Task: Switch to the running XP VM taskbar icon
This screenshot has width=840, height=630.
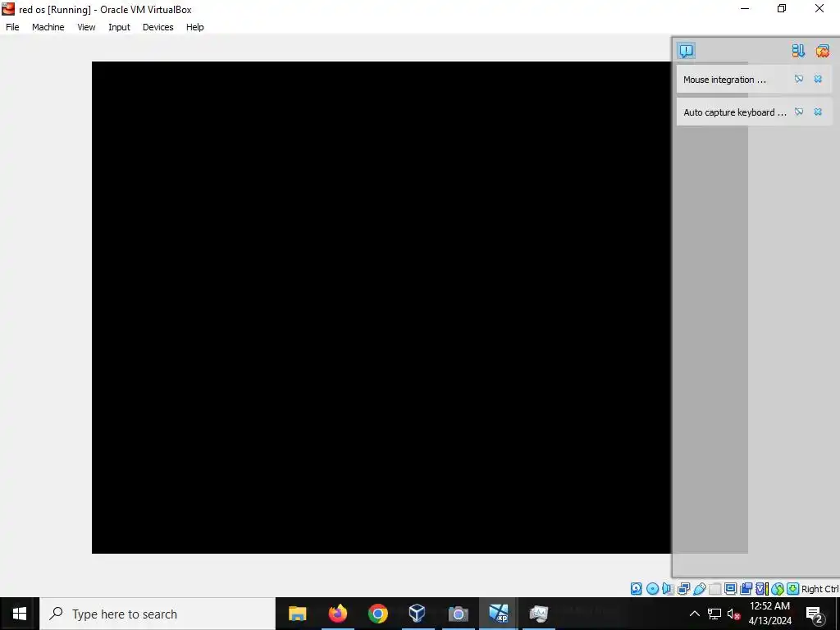Action: 498,614
